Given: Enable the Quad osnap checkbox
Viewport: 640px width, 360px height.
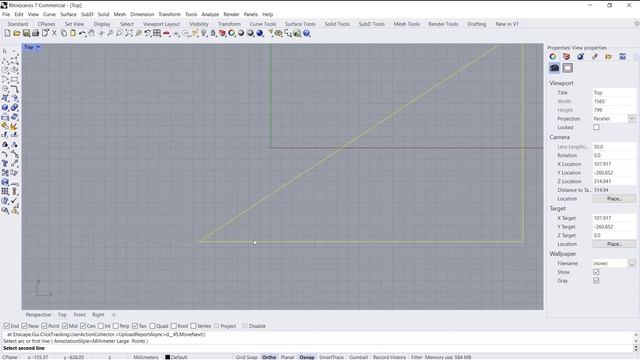Looking at the screenshot, I should tap(152, 326).
